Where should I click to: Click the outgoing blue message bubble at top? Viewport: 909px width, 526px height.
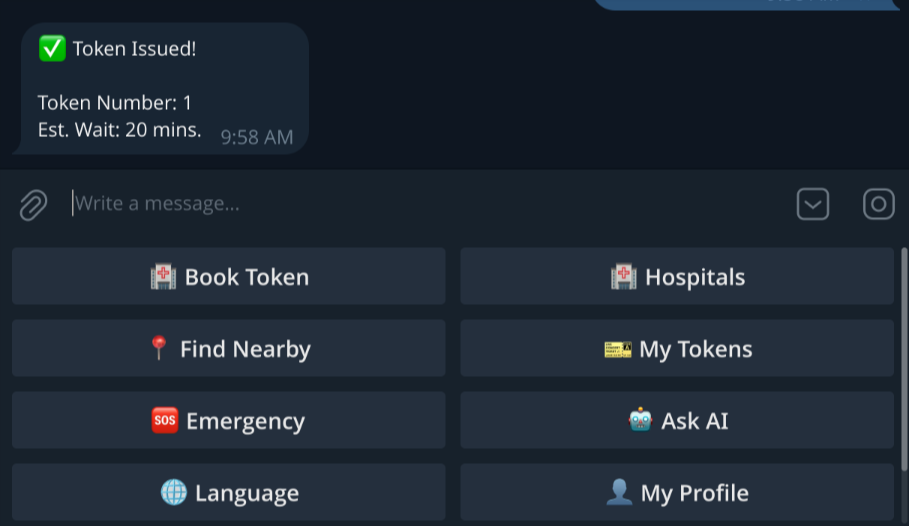[750, 4]
